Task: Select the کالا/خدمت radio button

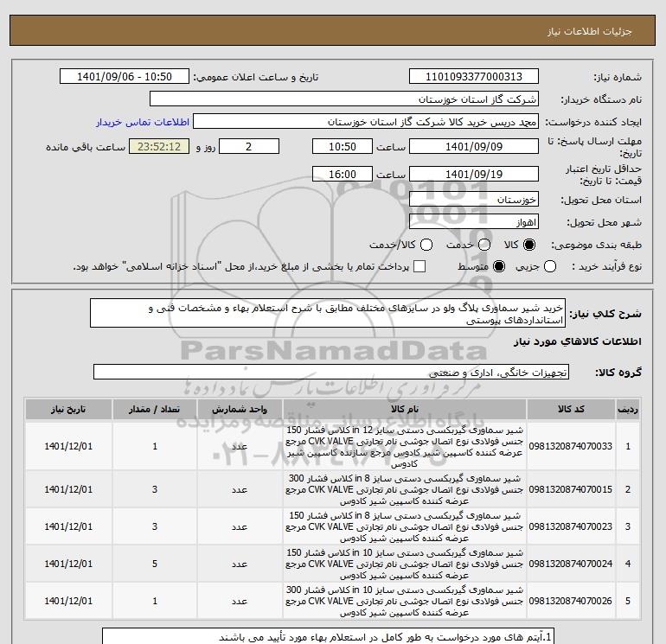Action: [x=426, y=245]
